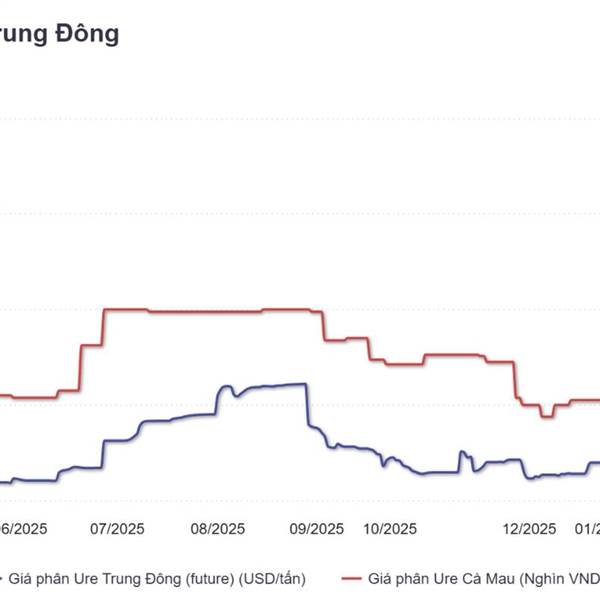Select the 10/2025 x-axis label
The height and width of the screenshot is (600, 600).
coord(389,529)
